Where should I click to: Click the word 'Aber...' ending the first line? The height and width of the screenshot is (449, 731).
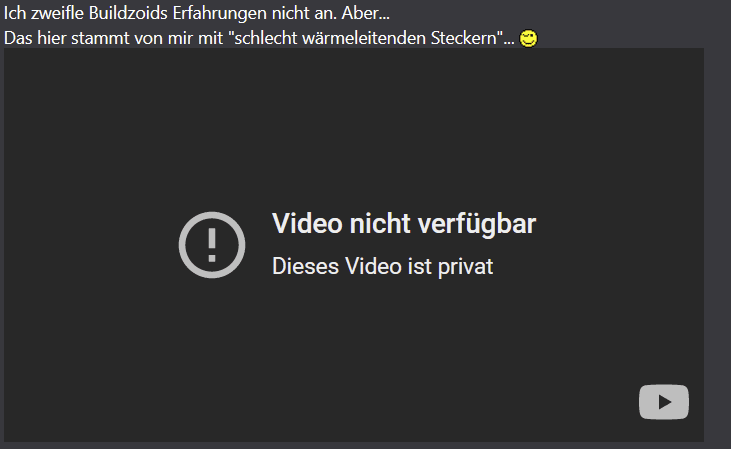click(x=365, y=13)
